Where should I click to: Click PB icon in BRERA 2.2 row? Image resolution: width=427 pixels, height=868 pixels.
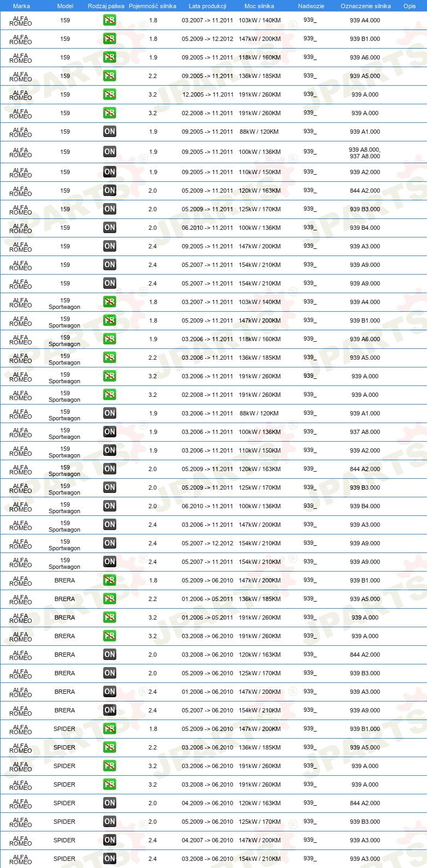pyautogui.click(x=110, y=599)
